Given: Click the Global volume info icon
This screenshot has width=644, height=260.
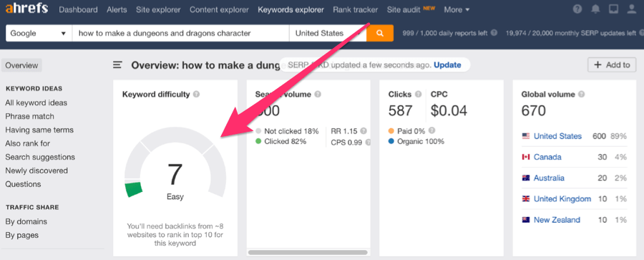Looking at the screenshot, I should pos(581,95).
